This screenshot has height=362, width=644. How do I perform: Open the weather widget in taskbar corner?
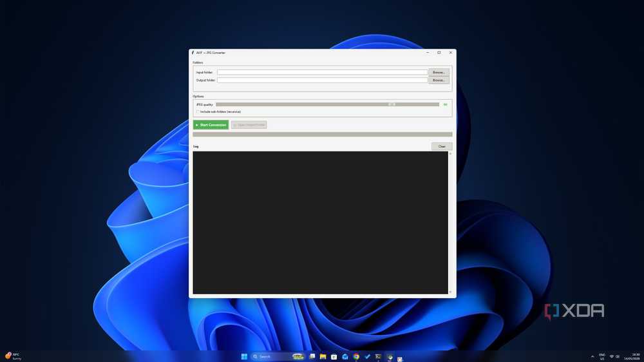click(x=12, y=356)
